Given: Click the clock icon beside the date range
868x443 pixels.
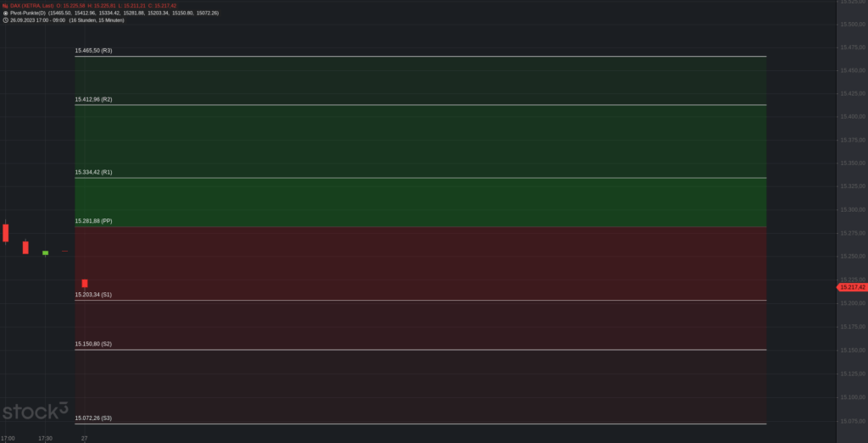Looking at the screenshot, I should 5,20.
